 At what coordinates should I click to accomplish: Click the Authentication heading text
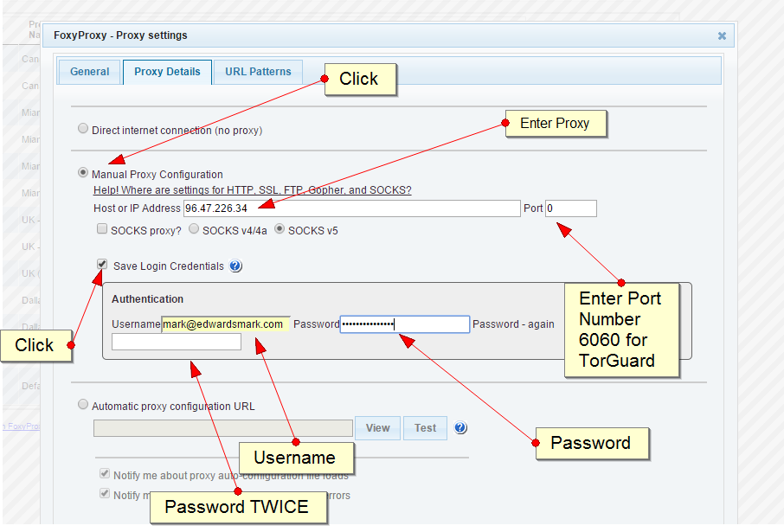pyautogui.click(x=147, y=299)
